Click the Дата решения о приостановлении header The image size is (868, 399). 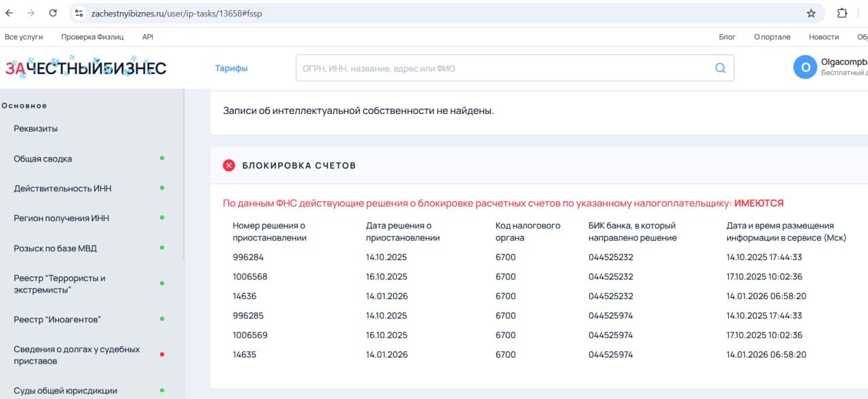[x=403, y=231]
